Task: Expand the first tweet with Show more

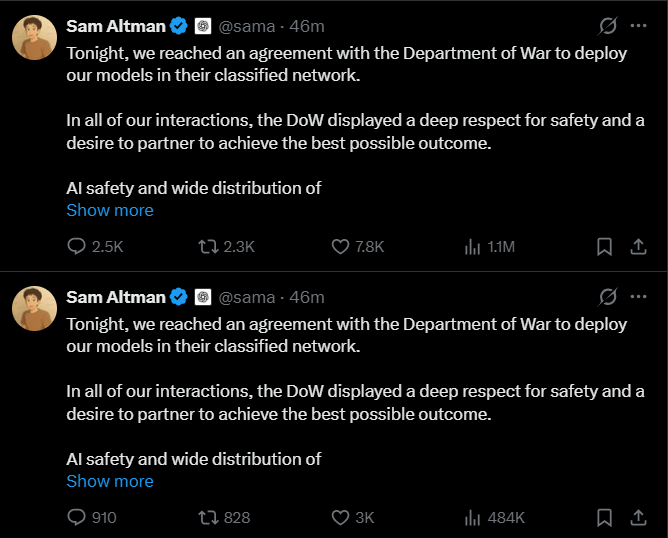Action: (x=110, y=210)
